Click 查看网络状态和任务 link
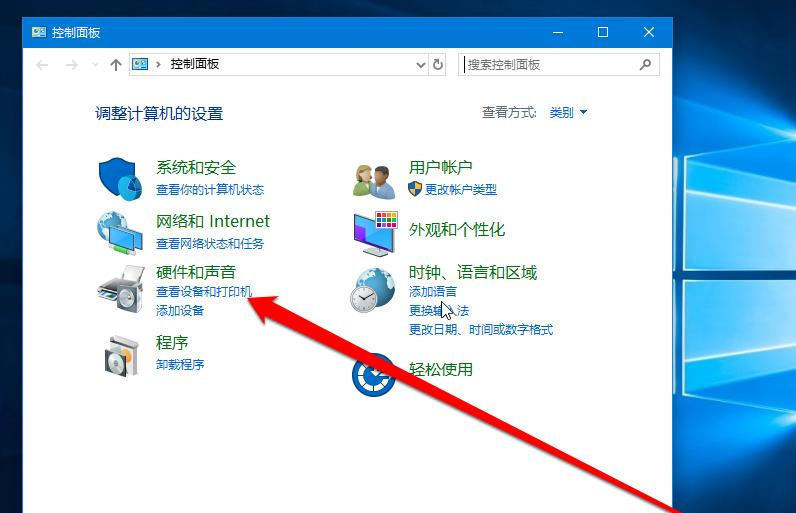The height and width of the screenshot is (513, 796). [210, 244]
